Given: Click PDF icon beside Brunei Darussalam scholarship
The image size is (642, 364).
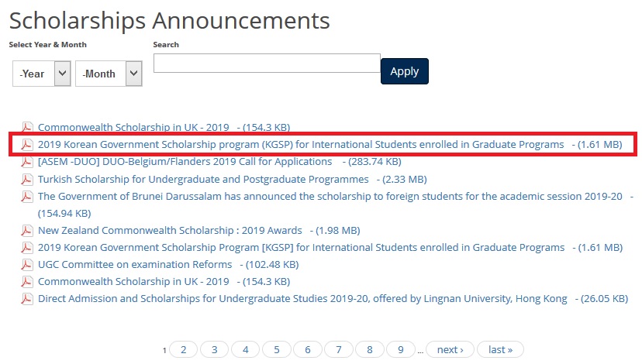Looking at the screenshot, I should tap(27, 197).
